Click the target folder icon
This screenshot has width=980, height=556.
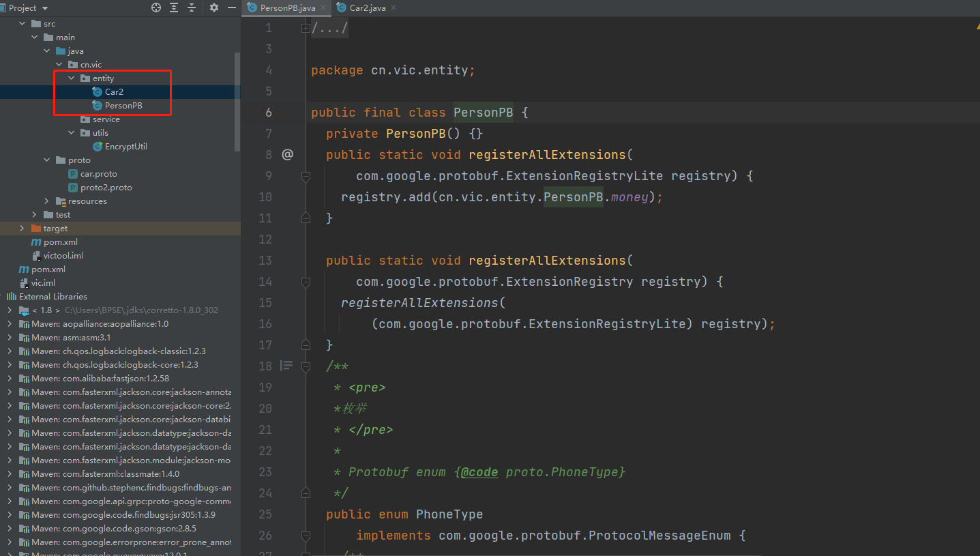tap(36, 229)
